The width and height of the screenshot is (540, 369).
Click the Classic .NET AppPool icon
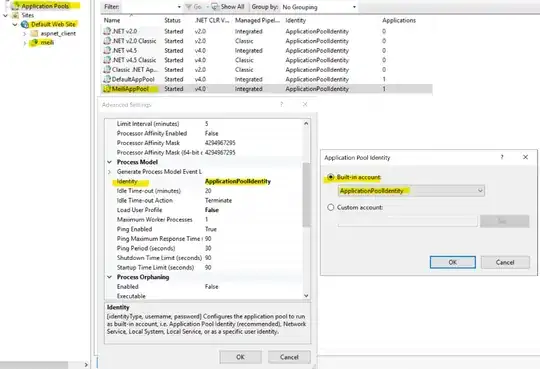pos(107,70)
